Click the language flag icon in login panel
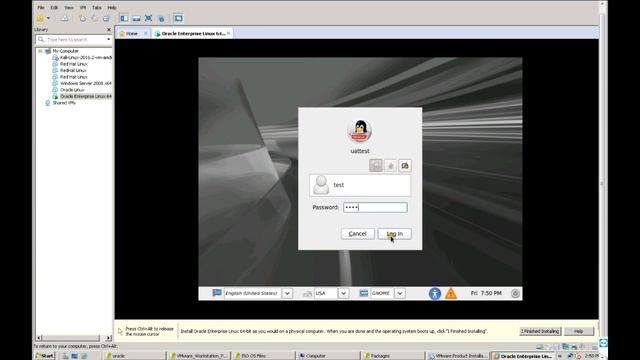Viewport: 640px width, 360px height. pyautogui.click(x=217, y=293)
